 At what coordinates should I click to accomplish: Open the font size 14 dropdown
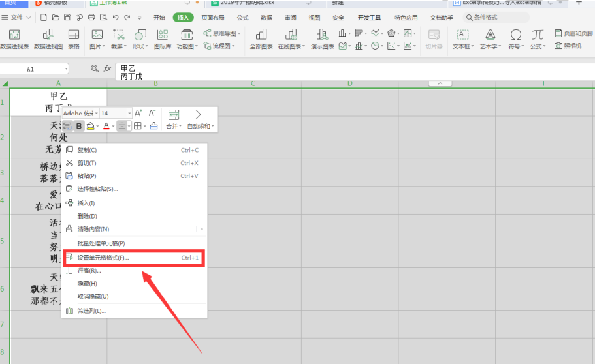[129, 114]
